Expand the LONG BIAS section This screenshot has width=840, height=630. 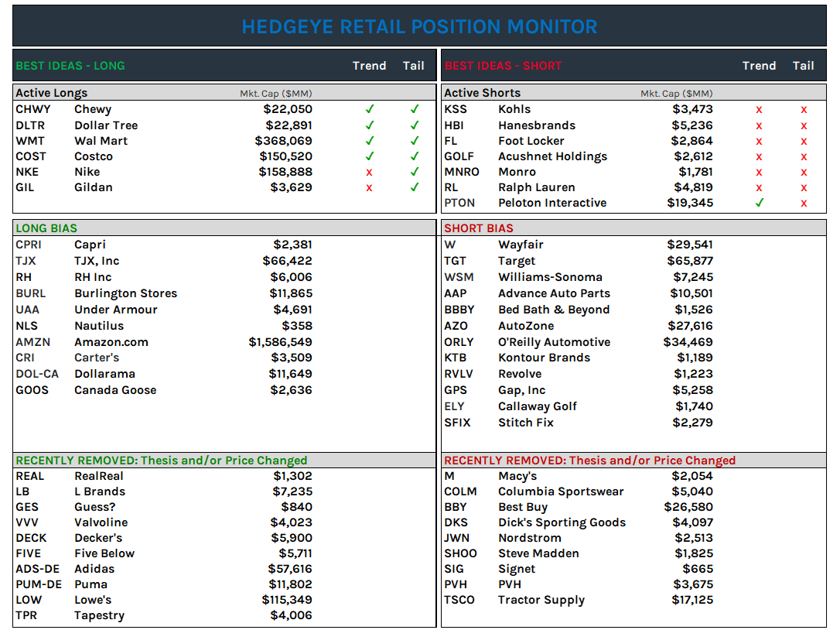click(x=46, y=228)
